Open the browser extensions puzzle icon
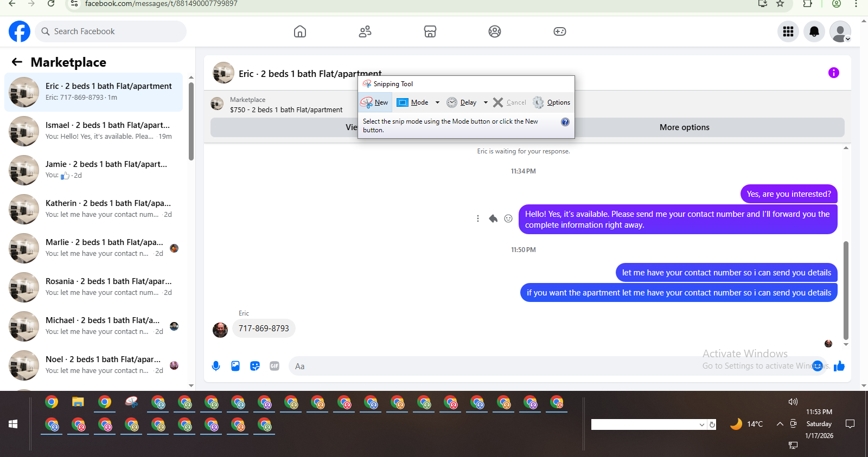The image size is (868, 457). click(807, 4)
